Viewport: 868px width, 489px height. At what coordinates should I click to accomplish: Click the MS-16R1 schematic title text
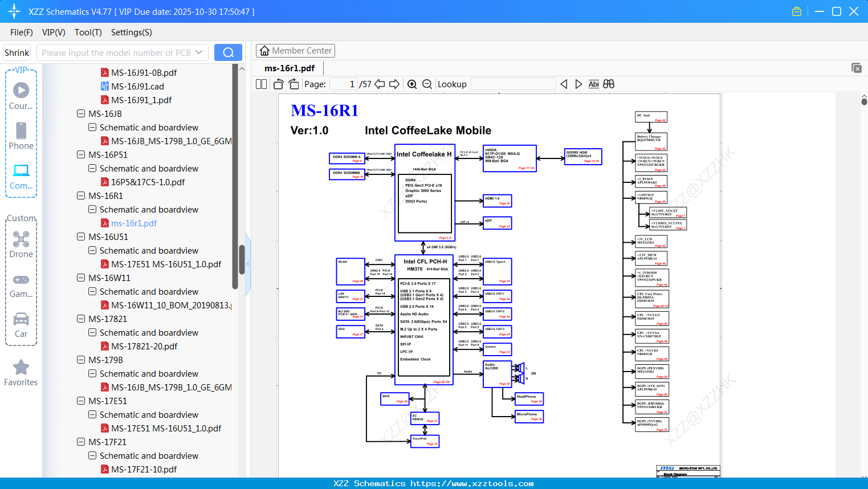coord(324,110)
